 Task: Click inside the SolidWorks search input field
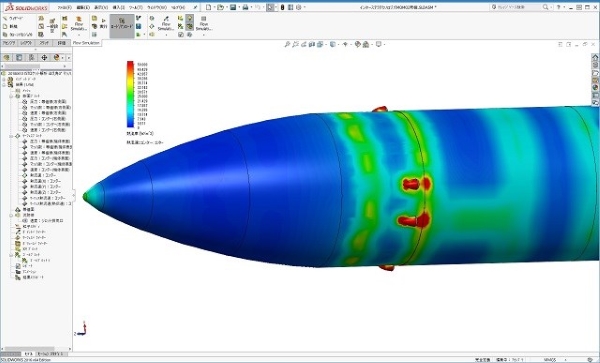point(518,7)
